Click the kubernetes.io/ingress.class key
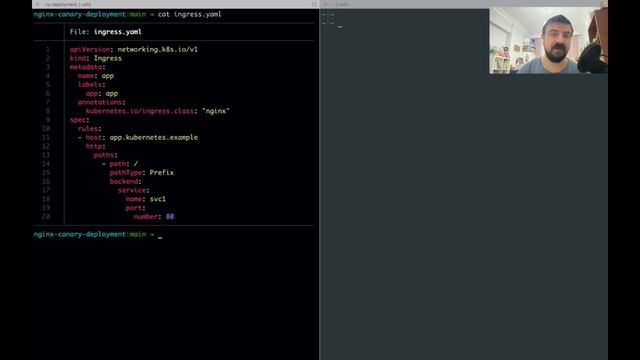 (140, 111)
